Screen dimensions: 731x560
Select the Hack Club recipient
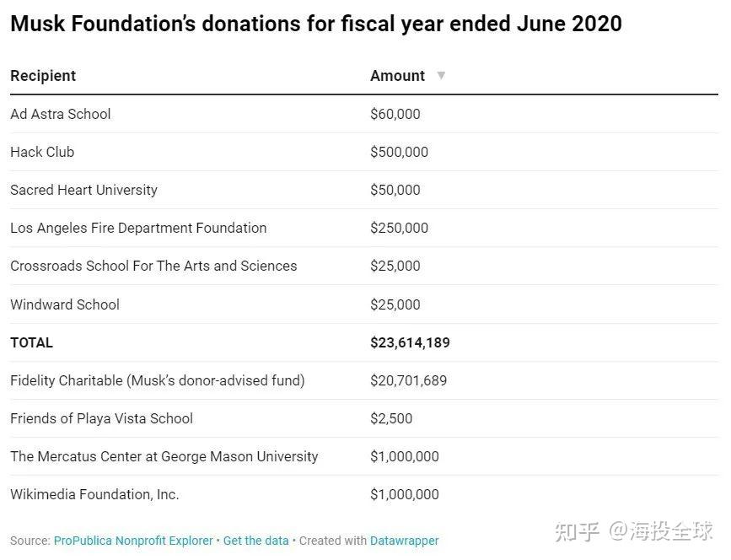[x=42, y=152]
